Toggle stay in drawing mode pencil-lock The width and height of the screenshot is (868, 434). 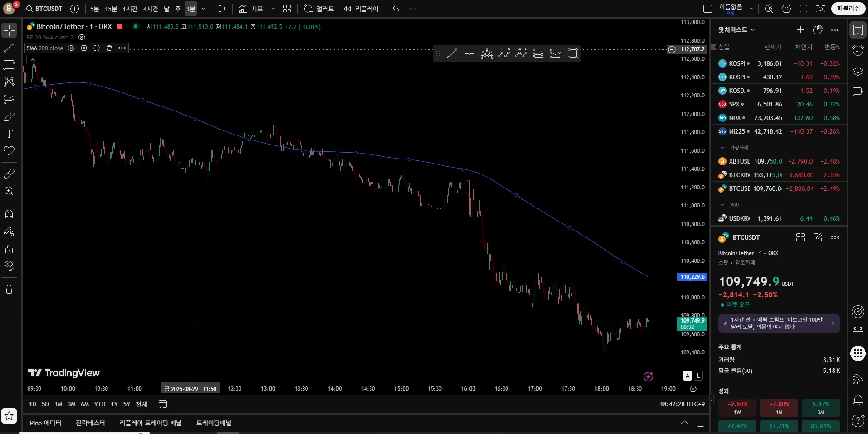click(9, 231)
